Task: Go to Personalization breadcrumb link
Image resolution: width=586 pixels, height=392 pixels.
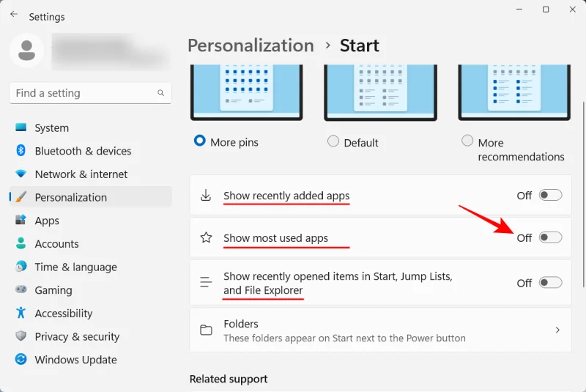Action: point(251,45)
